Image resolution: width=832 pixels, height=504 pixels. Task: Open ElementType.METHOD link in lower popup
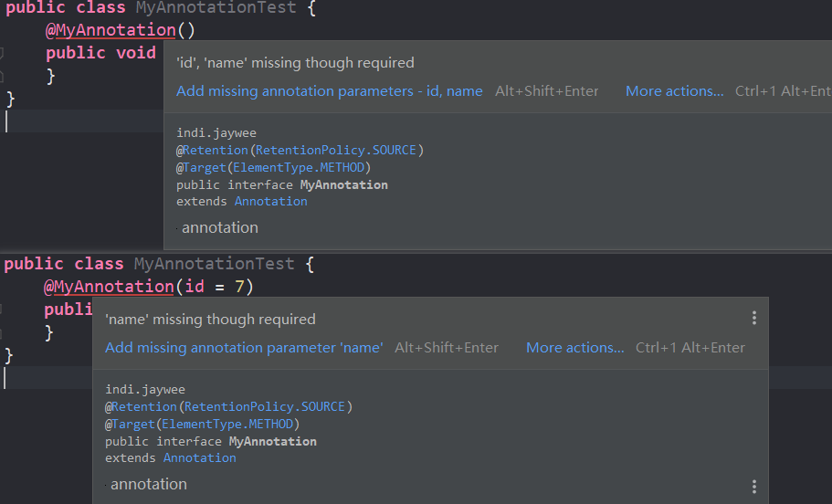[227, 424]
